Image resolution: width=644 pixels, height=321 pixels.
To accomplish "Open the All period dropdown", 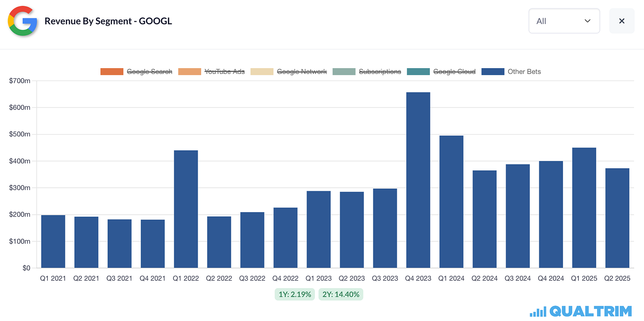I will (x=564, y=21).
